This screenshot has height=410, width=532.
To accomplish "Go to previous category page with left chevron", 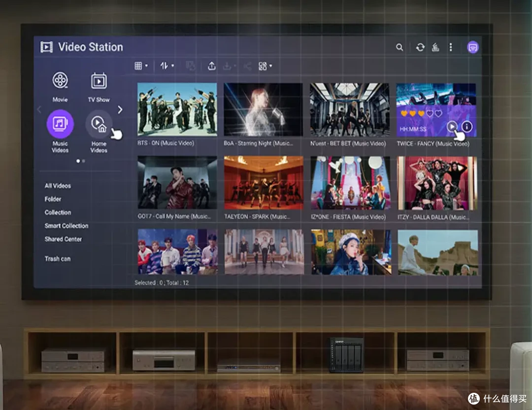I will tap(39, 110).
